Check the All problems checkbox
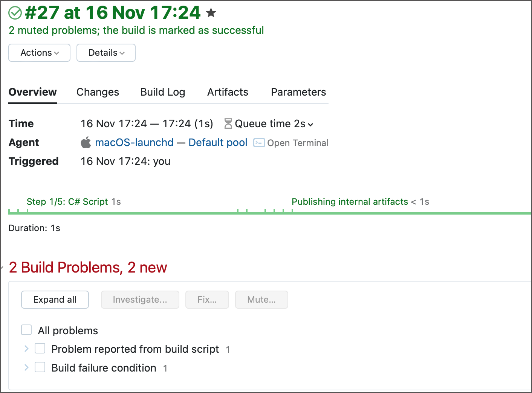Image resolution: width=532 pixels, height=393 pixels. coord(26,329)
